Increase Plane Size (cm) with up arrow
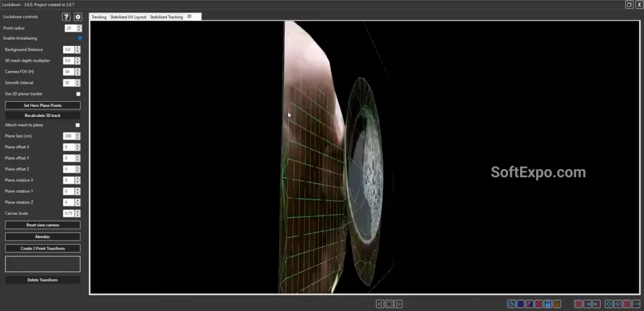This screenshot has width=644, height=311. click(77, 134)
